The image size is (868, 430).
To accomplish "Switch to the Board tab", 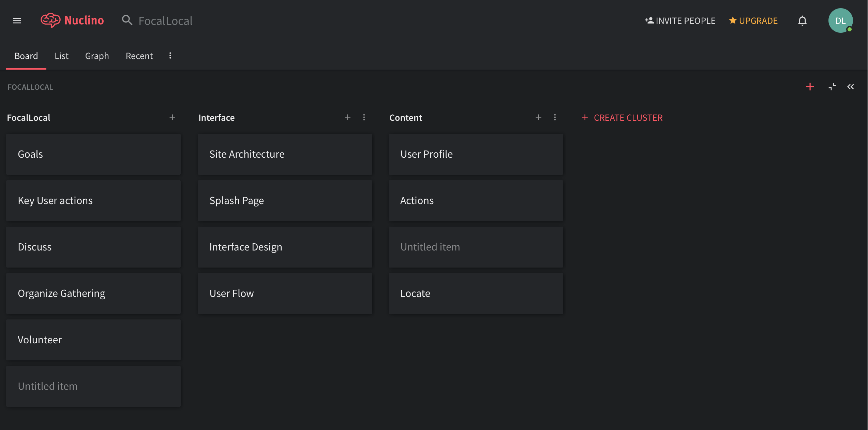I will (26, 56).
